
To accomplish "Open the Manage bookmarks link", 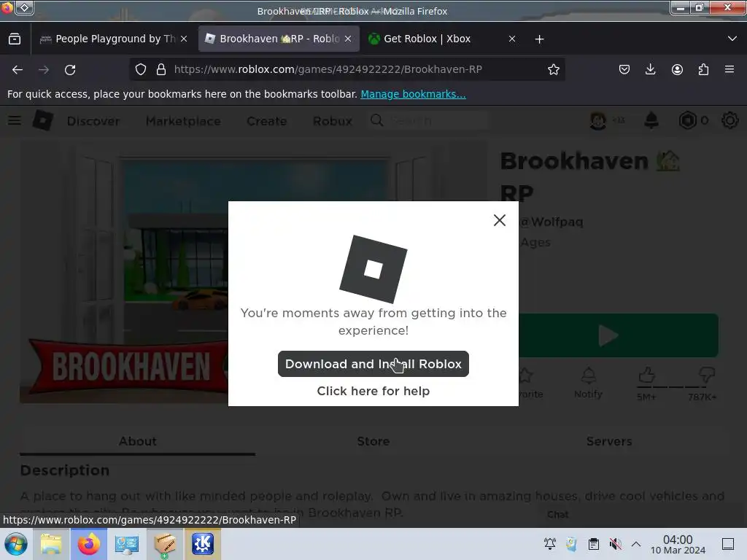I will click(x=413, y=94).
